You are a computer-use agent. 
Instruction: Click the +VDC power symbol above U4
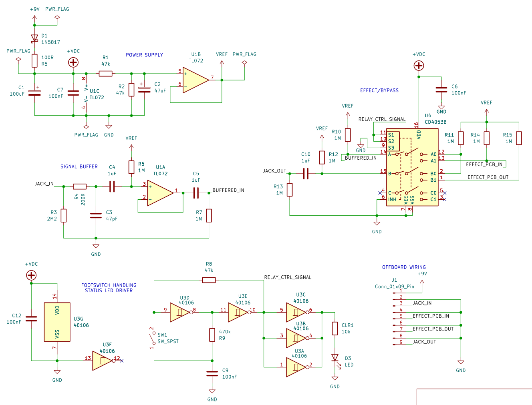[419, 66]
